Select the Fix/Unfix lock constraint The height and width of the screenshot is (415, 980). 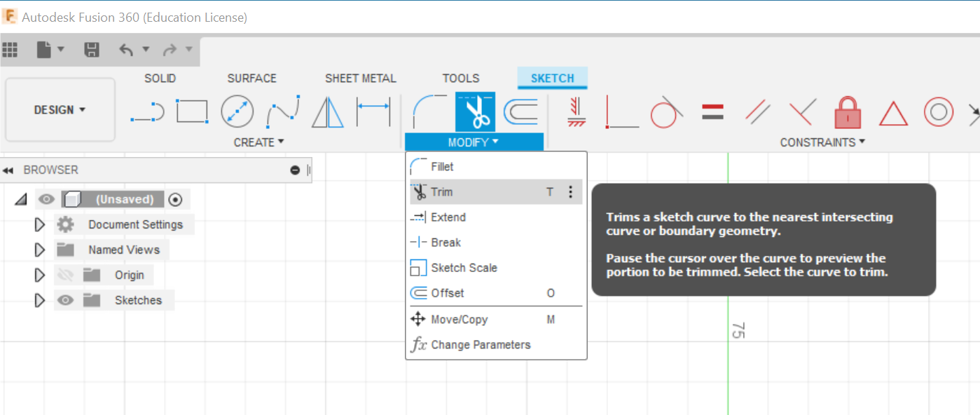[848, 112]
